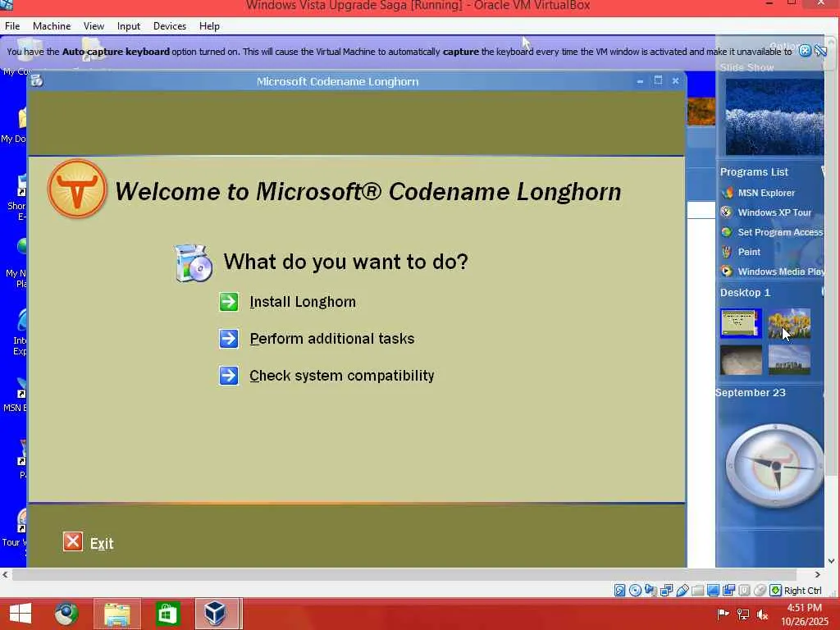
Task: Click the VirtualBox hard disk activity indicator
Action: [620, 591]
